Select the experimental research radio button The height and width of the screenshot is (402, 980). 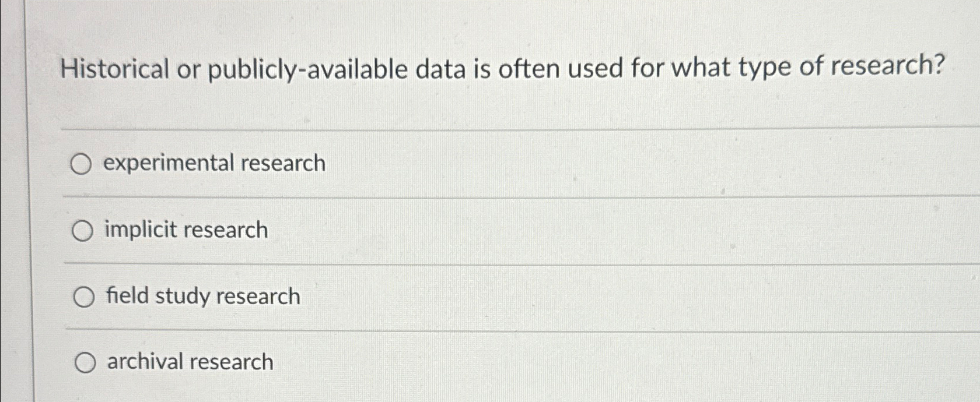tap(82, 164)
